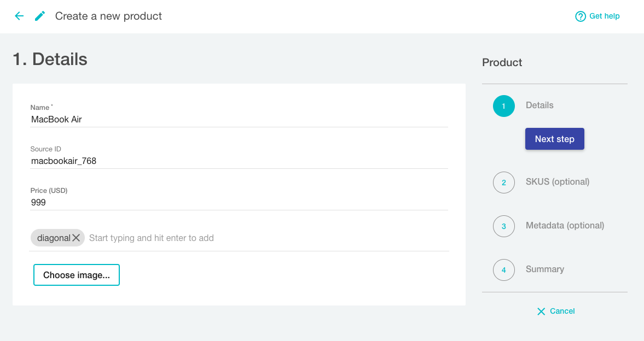Remove the diagonal tag chip
This screenshot has height=341, width=644.
pyautogui.click(x=76, y=238)
